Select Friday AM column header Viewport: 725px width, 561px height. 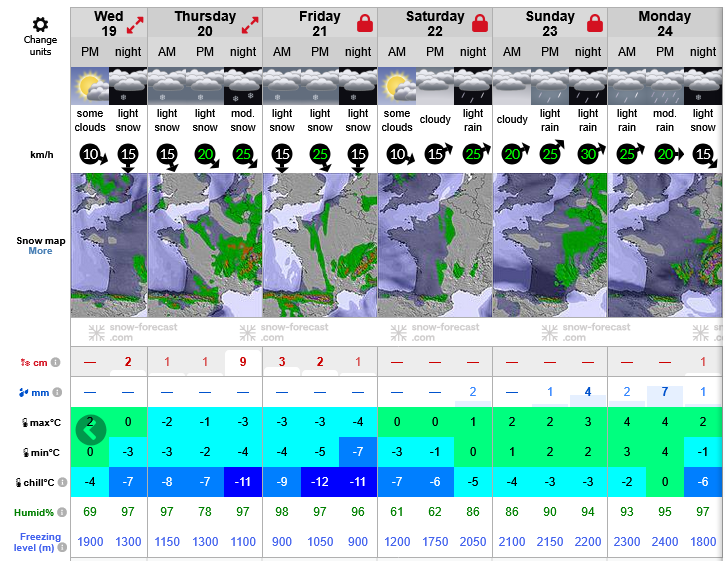click(282, 52)
